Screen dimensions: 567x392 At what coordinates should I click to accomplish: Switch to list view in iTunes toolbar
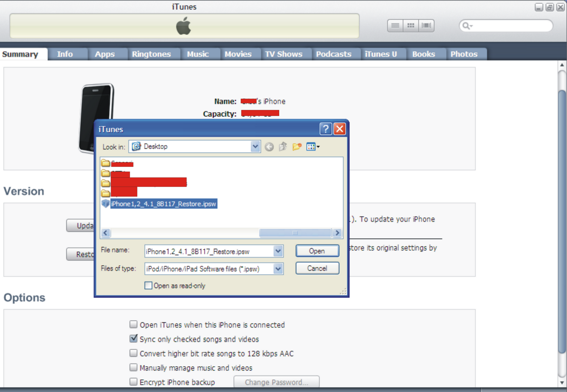pyautogui.click(x=394, y=25)
